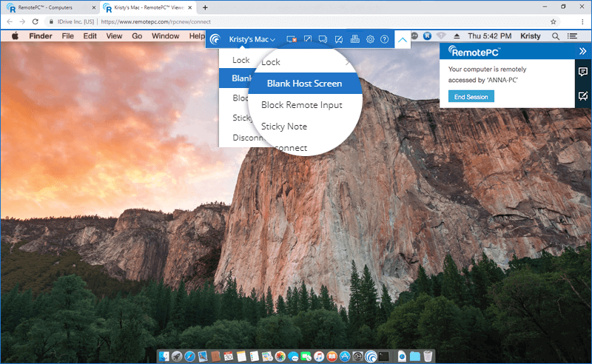Open Contacts from the Dock

coord(215,356)
